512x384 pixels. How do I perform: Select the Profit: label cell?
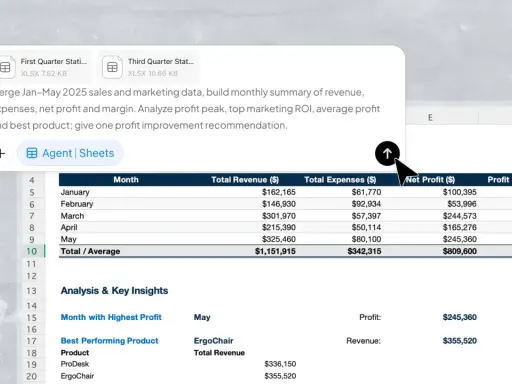[x=370, y=317]
